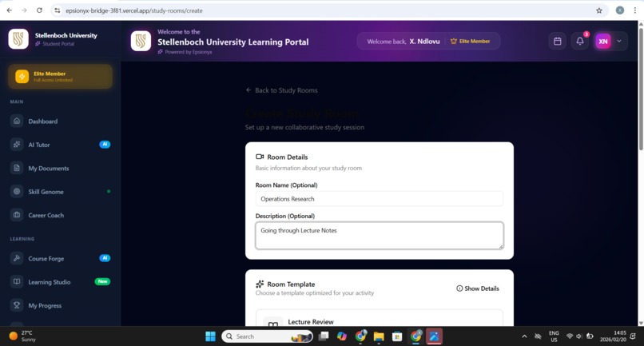The width and height of the screenshot is (644, 346).
Task: Click the browser back arrow
Action: point(10,10)
